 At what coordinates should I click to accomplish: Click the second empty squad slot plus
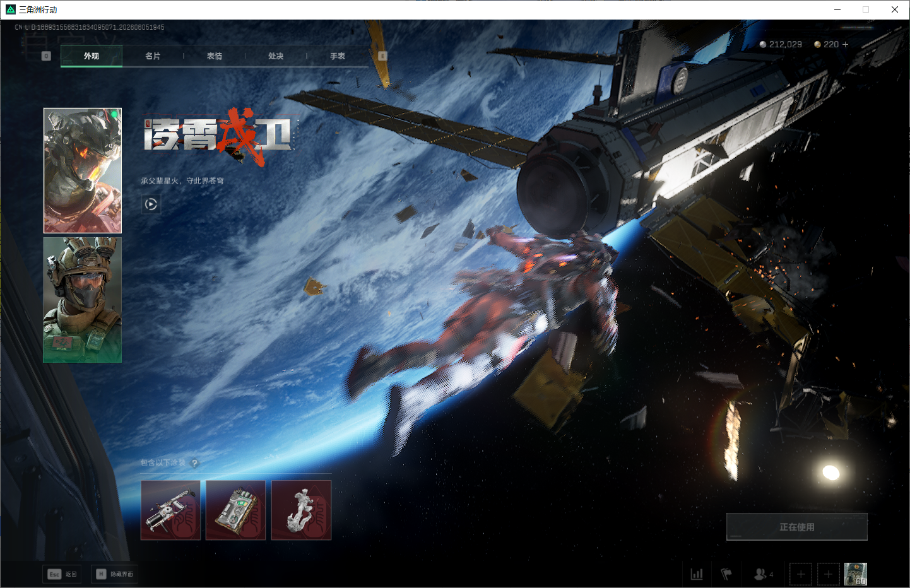point(829,574)
